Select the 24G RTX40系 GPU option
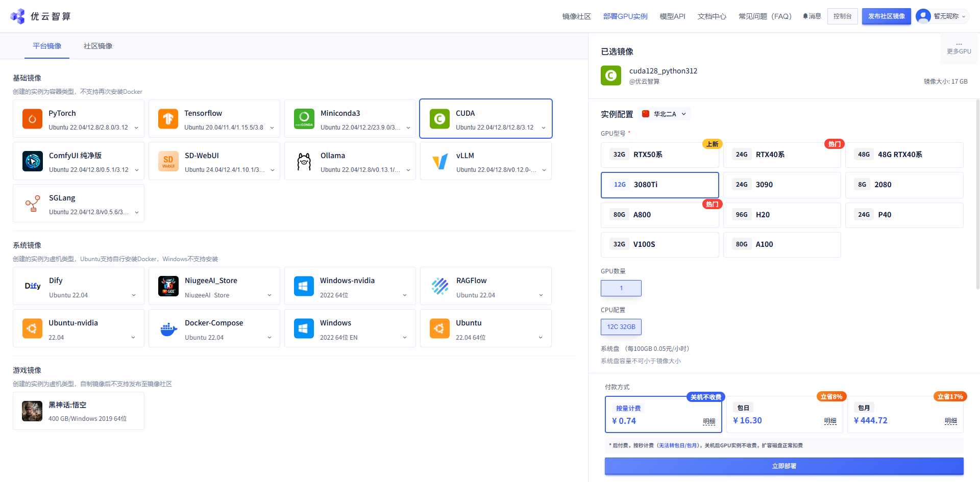 click(782, 155)
